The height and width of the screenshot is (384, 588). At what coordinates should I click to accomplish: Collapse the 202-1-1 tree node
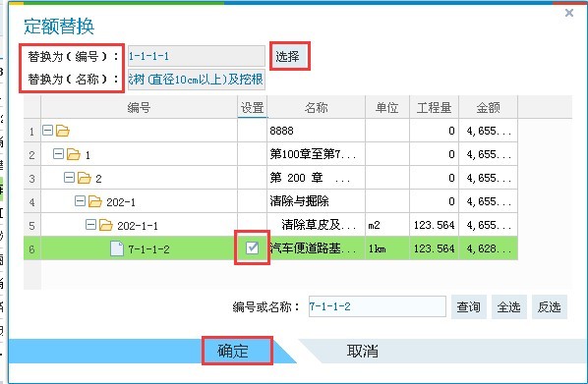[x=91, y=225]
